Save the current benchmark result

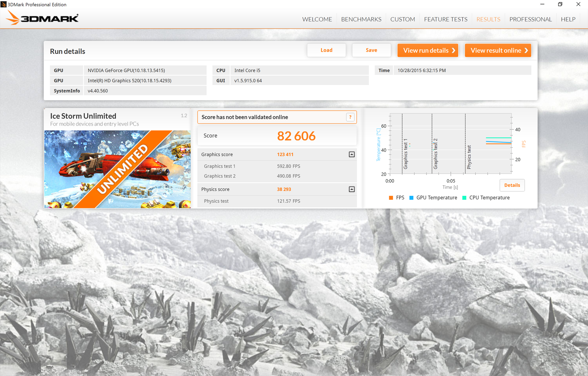point(372,50)
